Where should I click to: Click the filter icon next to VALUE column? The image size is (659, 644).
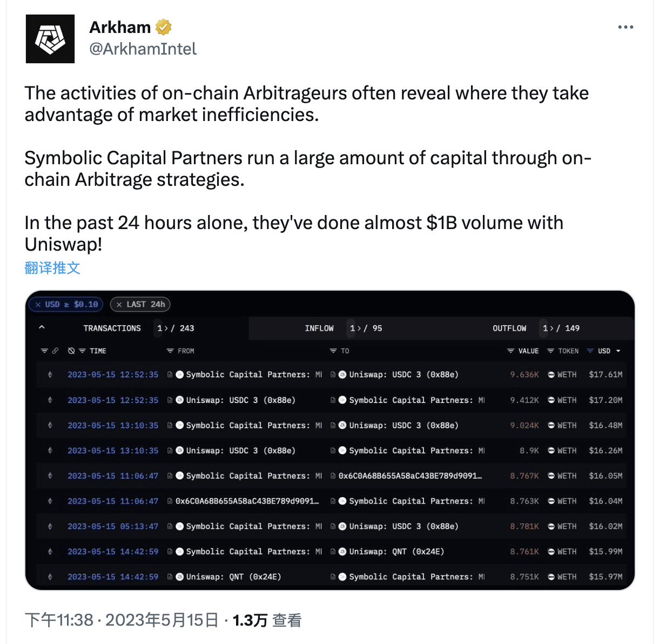pos(510,351)
